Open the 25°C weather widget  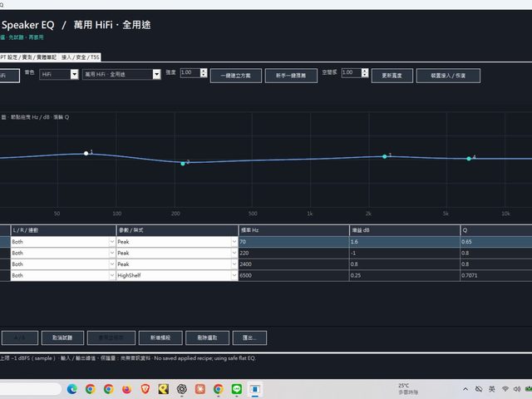(x=408, y=389)
